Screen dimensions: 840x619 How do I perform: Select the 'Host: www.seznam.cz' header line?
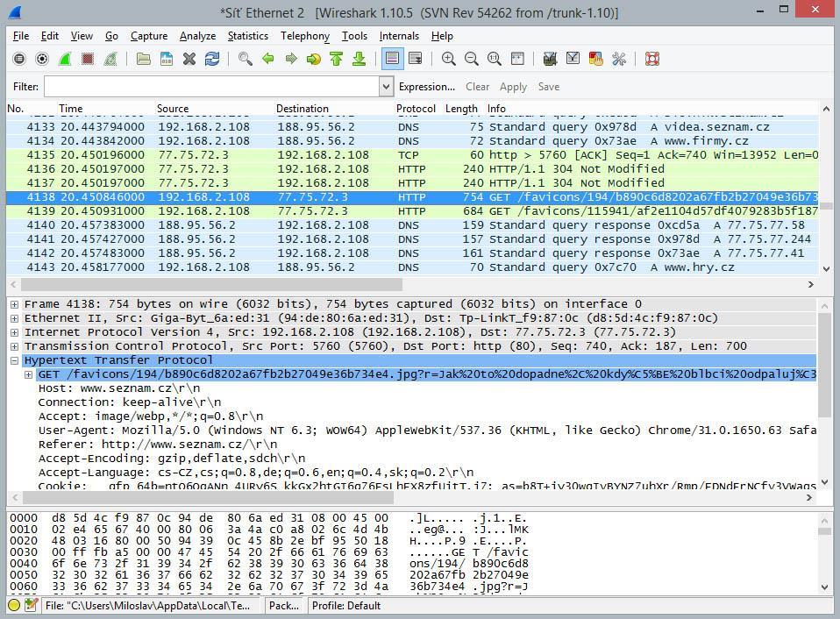coord(119,388)
